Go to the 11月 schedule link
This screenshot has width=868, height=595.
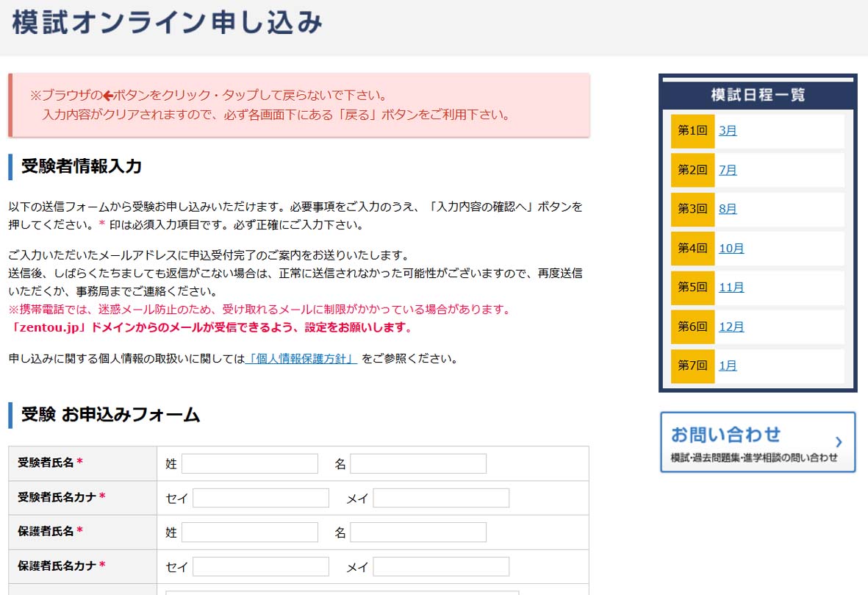point(731,287)
